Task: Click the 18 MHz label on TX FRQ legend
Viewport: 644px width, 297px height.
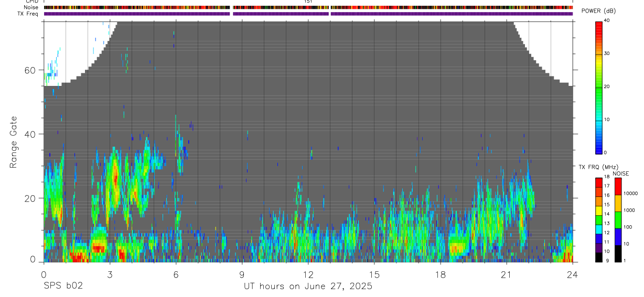Action: tap(606, 177)
